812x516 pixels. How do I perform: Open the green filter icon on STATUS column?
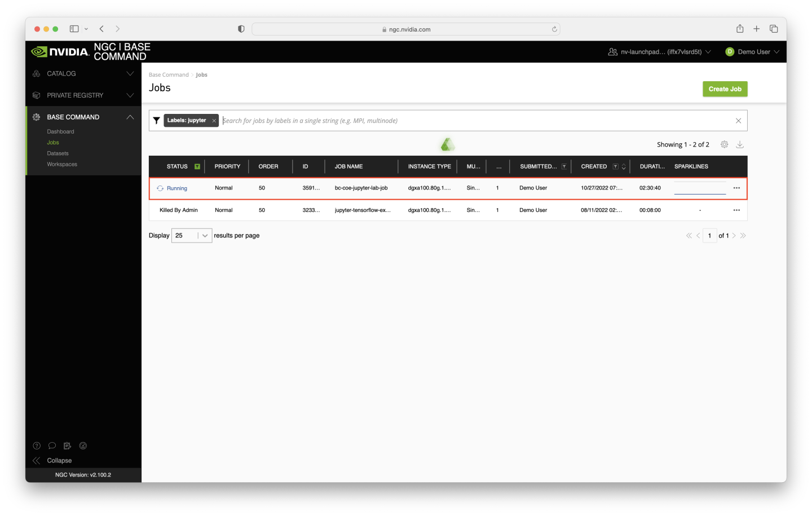pyautogui.click(x=197, y=166)
